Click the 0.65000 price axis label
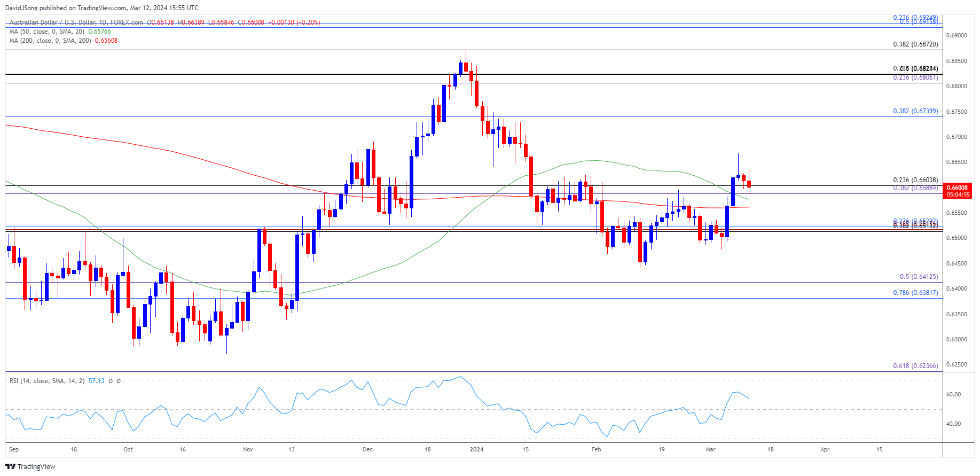 pos(957,238)
